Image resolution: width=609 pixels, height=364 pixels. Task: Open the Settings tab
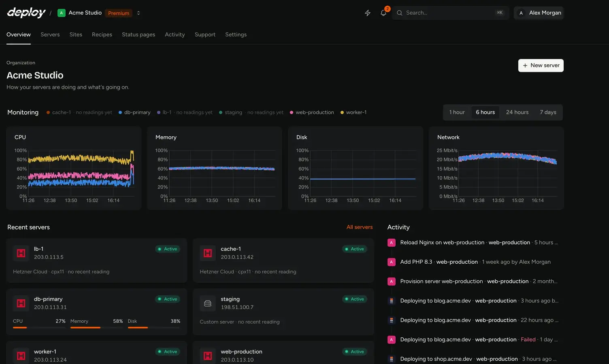[x=236, y=35]
